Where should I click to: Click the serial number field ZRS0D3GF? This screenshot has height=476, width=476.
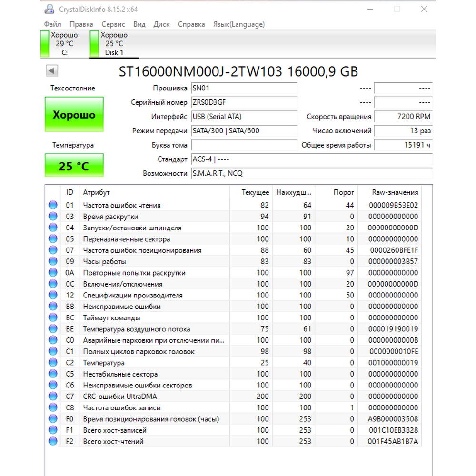[244, 102]
